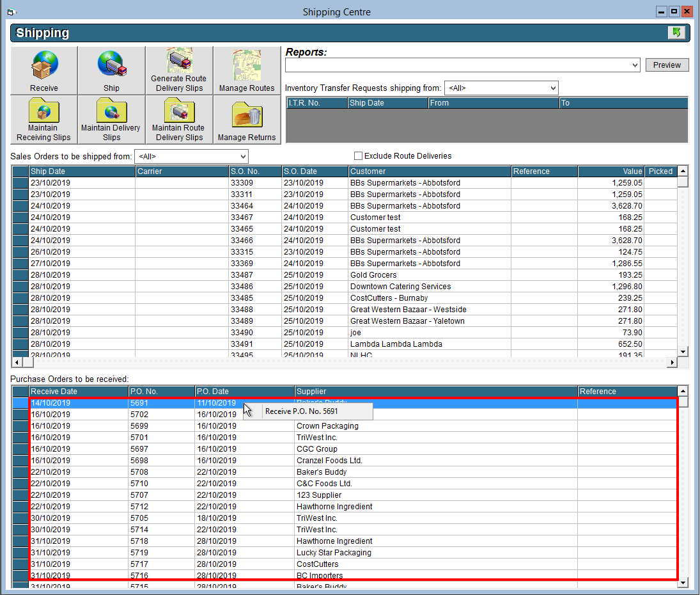Click the P.O. No. column header

[x=162, y=392]
